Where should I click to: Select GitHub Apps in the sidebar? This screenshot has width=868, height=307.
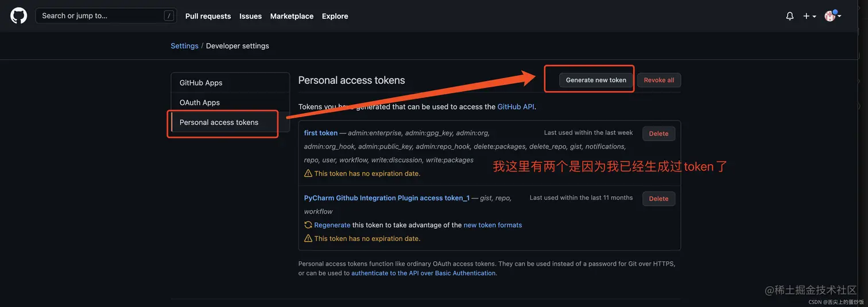[230, 83]
